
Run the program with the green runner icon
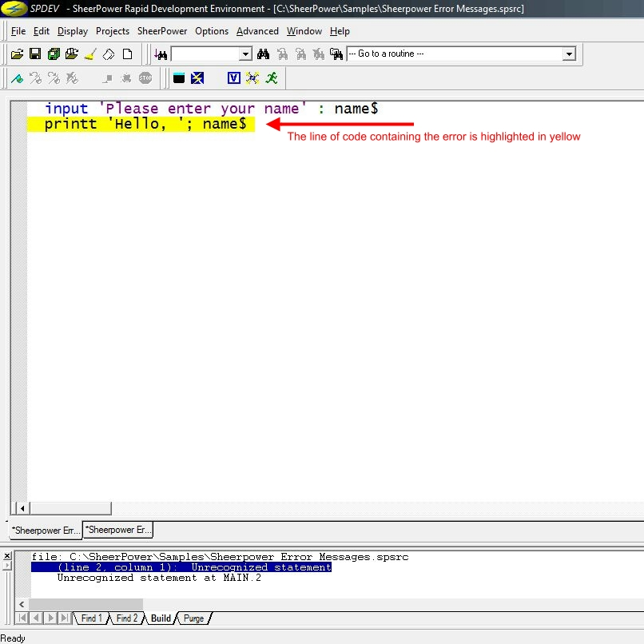pyautogui.click(x=271, y=78)
